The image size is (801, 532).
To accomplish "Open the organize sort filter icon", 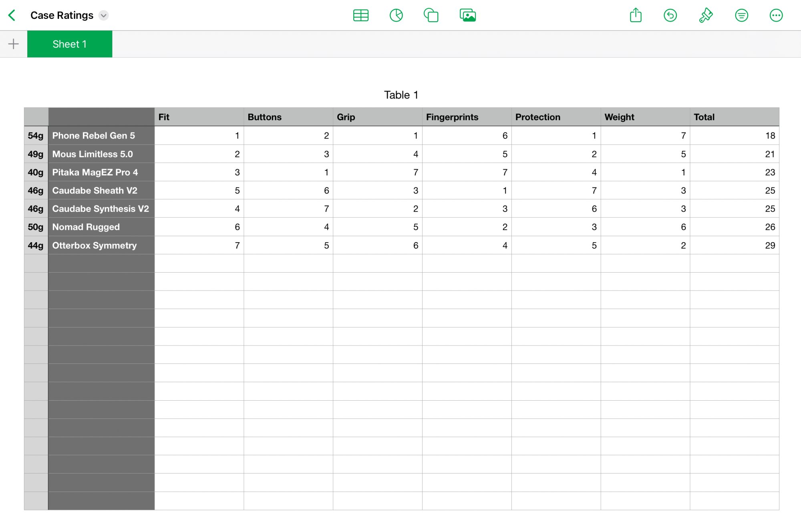I will point(741,15).
